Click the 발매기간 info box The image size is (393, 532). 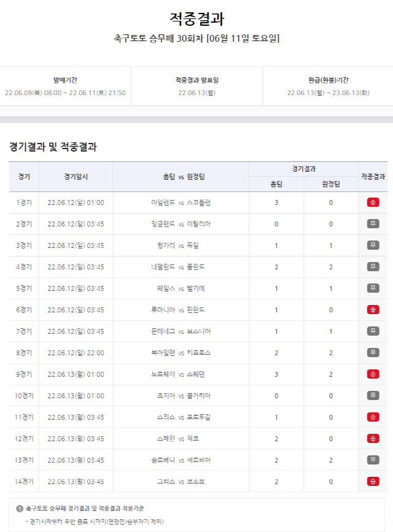(x=65, y=87)
